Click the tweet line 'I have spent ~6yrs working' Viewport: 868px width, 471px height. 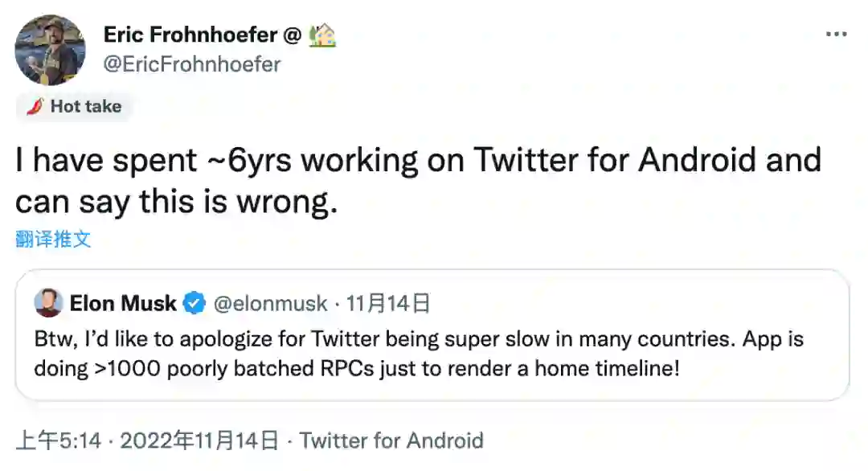(418, 161)
